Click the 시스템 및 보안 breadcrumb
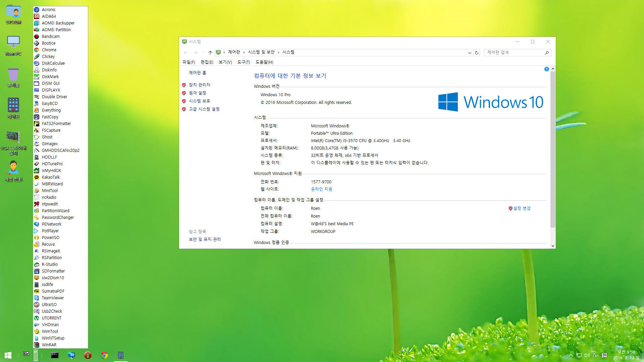The width and height of the screenshot is (644, 362). click(261, 52)
